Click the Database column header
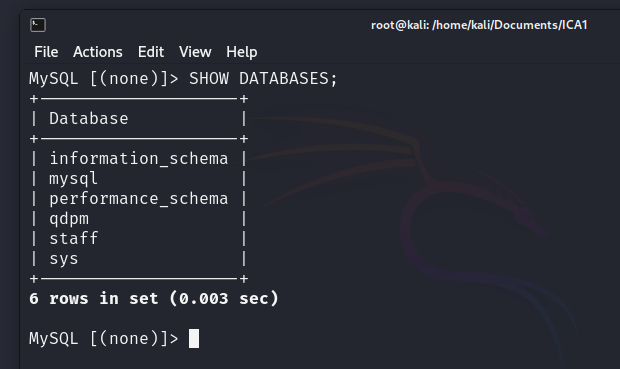 click(89, 119)
